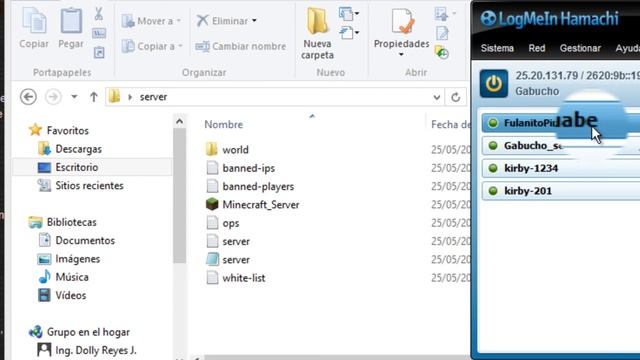Screen dimensions: 640x360
Task: Click the Editar document icon in Abrir group
Action: (442, 33)
